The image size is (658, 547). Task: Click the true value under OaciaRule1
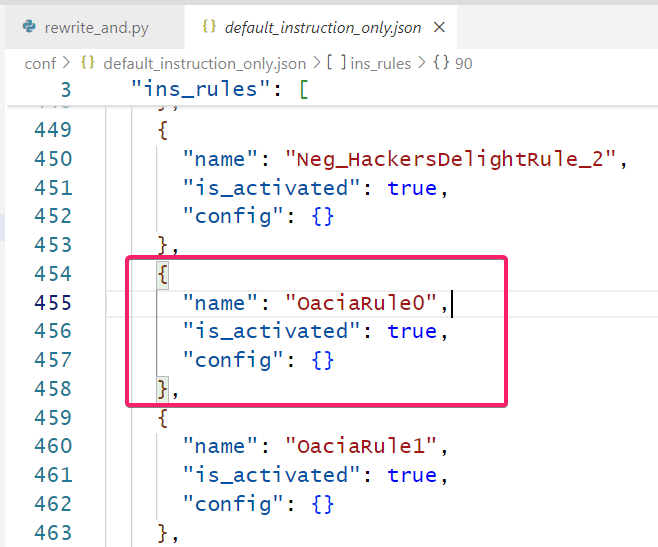pyautogui.click(x=412, y=475)
